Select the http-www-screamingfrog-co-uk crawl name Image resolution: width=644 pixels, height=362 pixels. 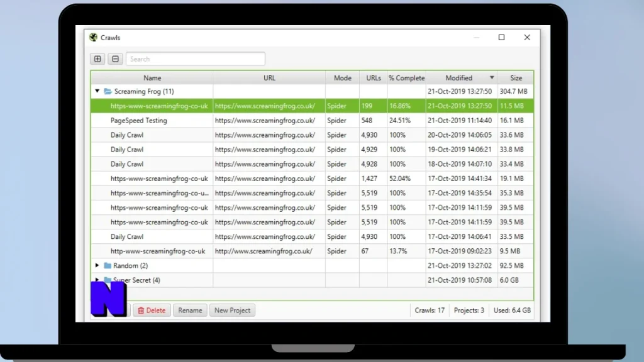point(158,251)
